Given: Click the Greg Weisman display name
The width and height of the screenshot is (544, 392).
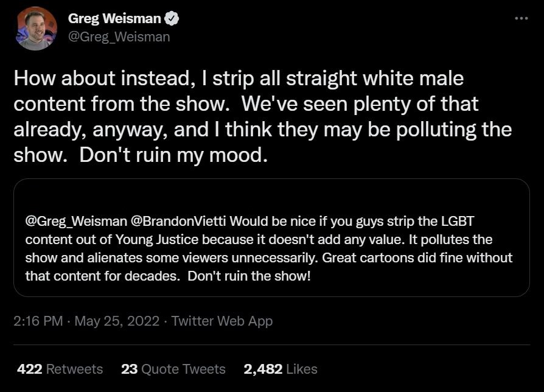Looking at the screenshot, I should tap(115, 19).
